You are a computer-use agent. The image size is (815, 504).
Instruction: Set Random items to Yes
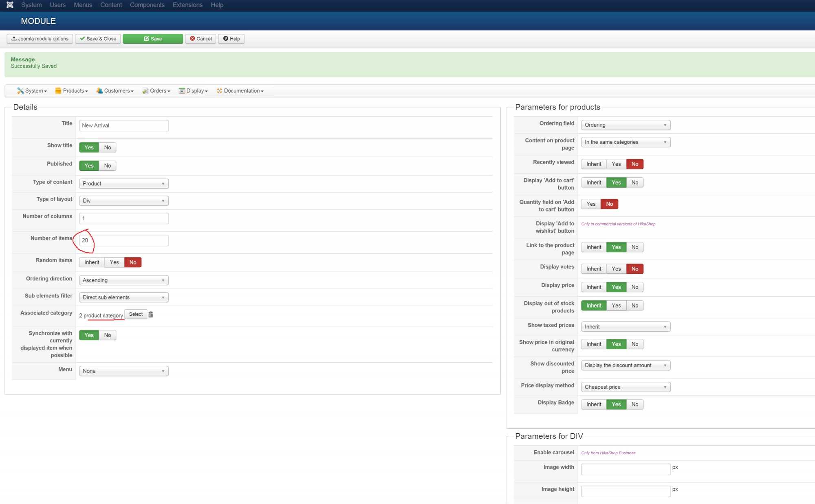(114, 262)
